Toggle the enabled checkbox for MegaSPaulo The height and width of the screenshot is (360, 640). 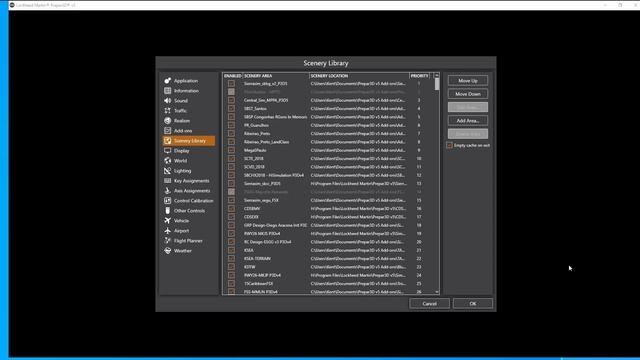(231, 150)
